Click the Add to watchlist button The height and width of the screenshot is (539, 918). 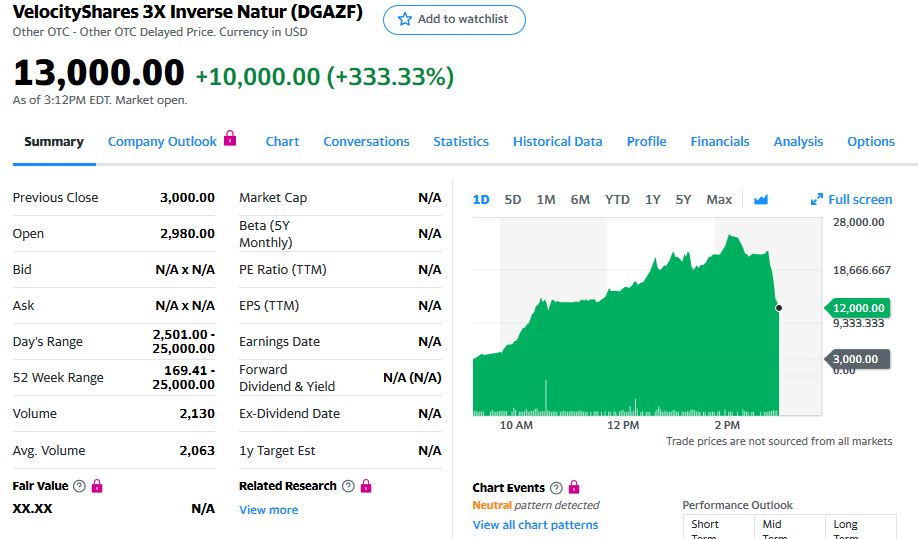point(454,20)
